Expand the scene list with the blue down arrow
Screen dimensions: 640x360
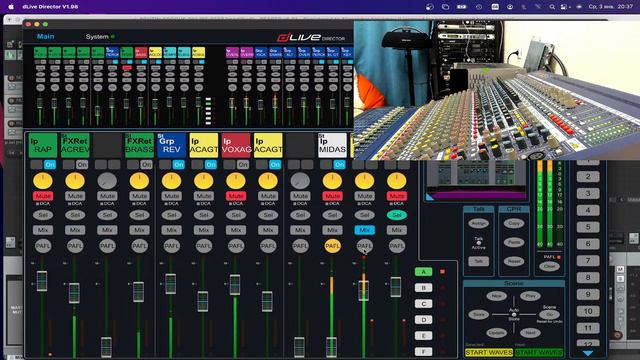[588, 353]
